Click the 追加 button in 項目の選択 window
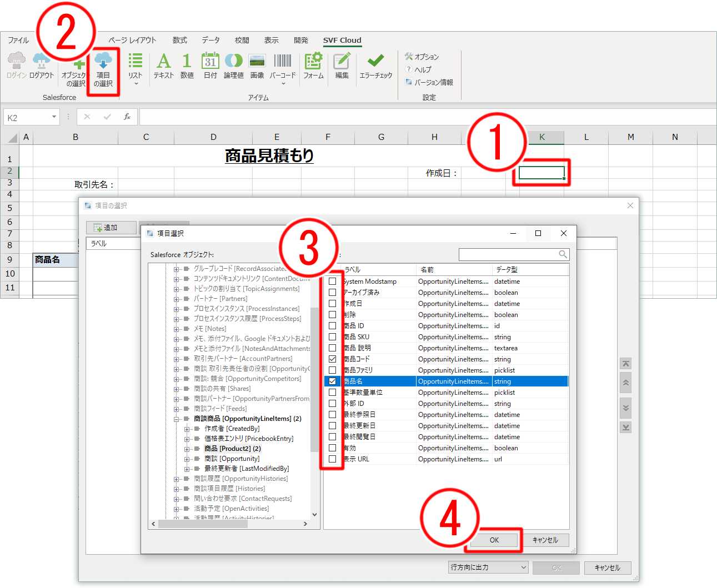This screenshot has height=588, width=717. pos(111,228)
